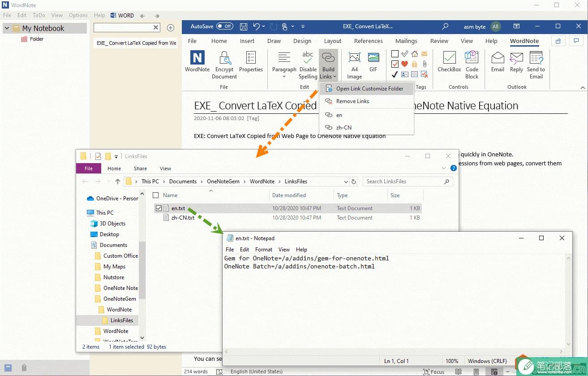Open WordNote ToDo menu

[39, 15]
